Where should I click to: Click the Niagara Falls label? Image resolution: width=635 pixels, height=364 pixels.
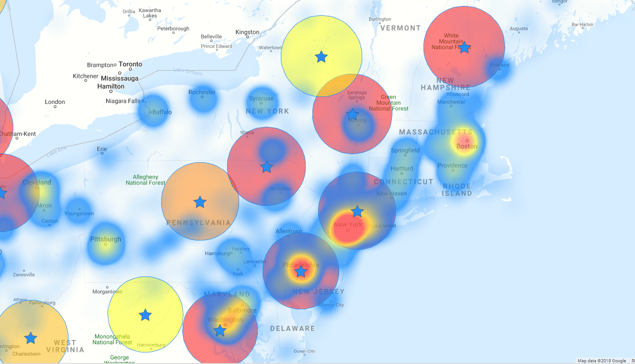click(123, 101)
